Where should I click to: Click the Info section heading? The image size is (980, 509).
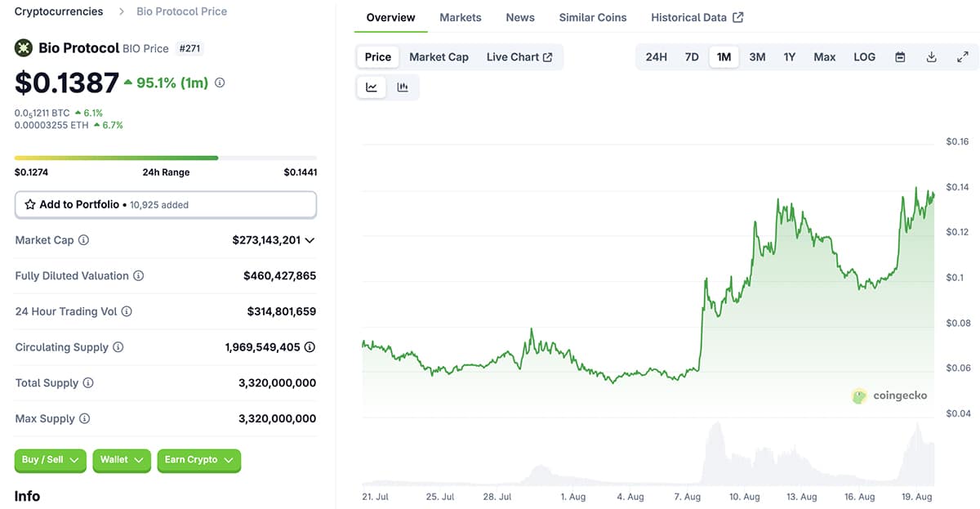click(x=27, y=496)
